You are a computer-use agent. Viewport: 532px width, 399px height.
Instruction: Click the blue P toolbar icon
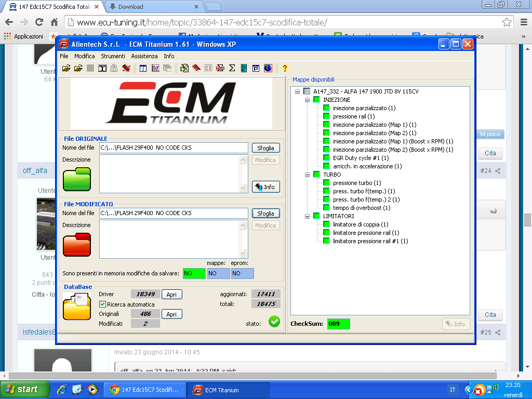tap(256, 68)
